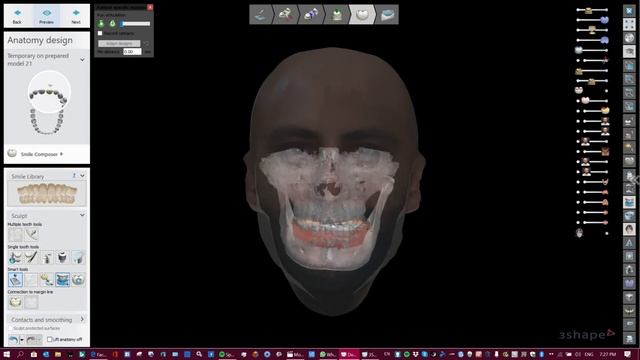Choose the first Single tooth transform tool

coord(16,257)
